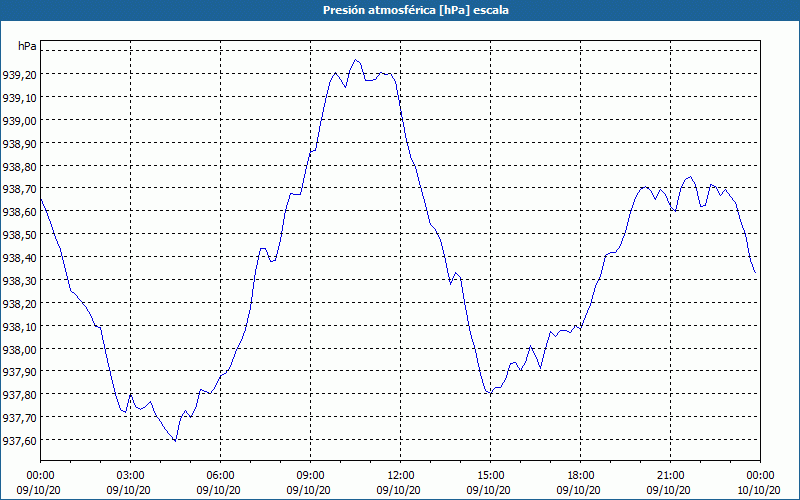The image size is (800, 500).
Task: Select the 09/10/20 date under 12:00
Action: tap(398, 490)
